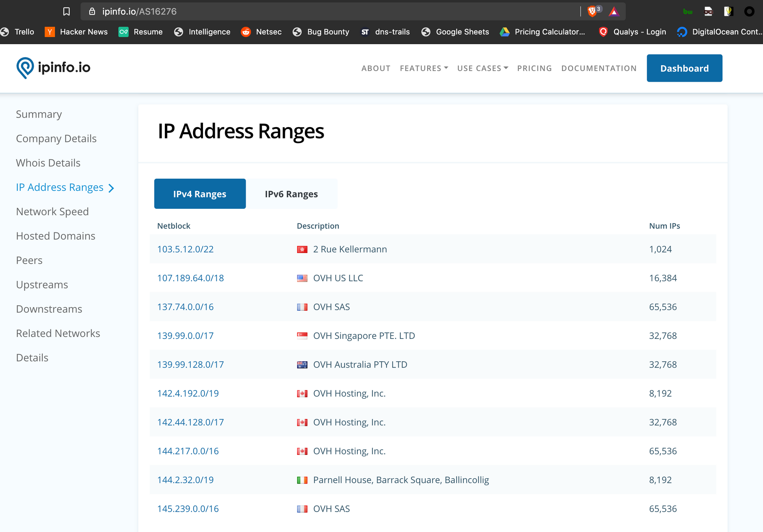Viewport: 763px width, 532px height.
Task: Click the Num IPs column header
Action: point(665,226)
